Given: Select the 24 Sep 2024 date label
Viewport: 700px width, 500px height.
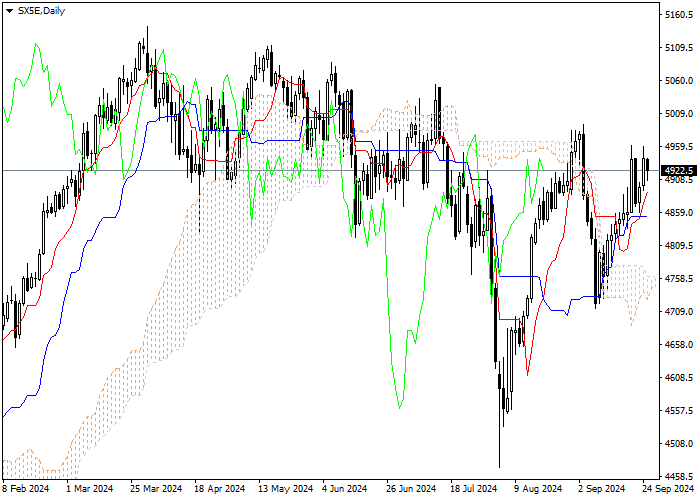Looking at the screenshot, I should (668, 489).
